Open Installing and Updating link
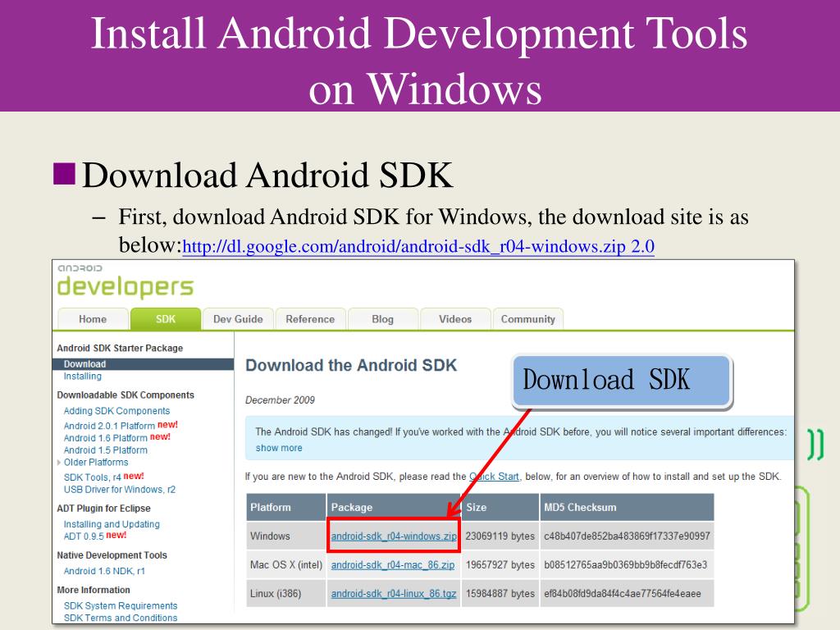The height and width of the screenshot is (630, 840). 112,524
